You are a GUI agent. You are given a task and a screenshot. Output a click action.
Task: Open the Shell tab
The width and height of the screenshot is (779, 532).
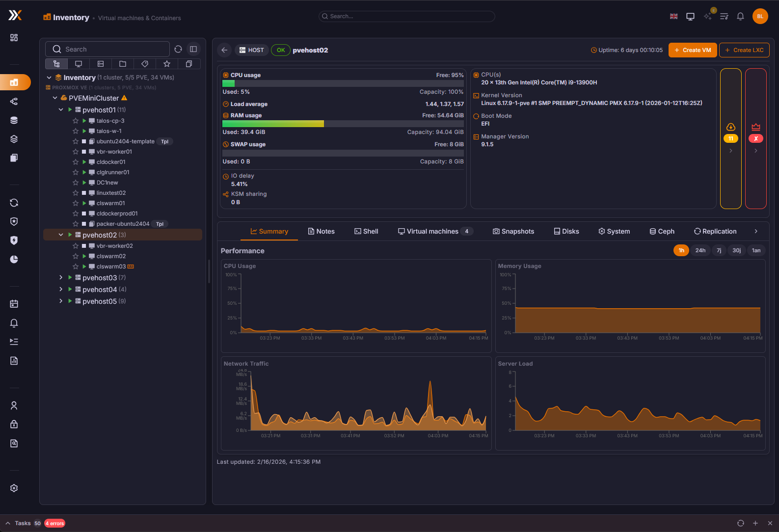point(366,231)
